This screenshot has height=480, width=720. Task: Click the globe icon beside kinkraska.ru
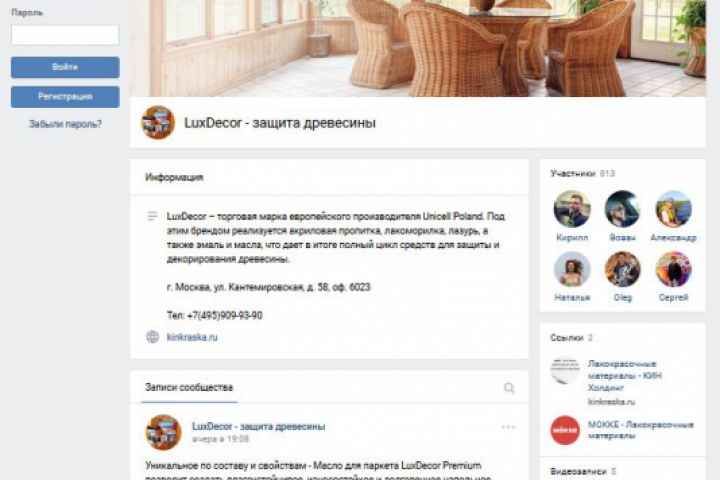pyautogui.click(x=152, y=337)
